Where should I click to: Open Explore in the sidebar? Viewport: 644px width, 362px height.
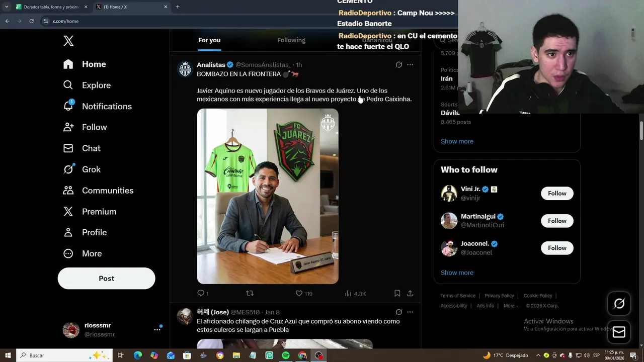click(87, 85)
